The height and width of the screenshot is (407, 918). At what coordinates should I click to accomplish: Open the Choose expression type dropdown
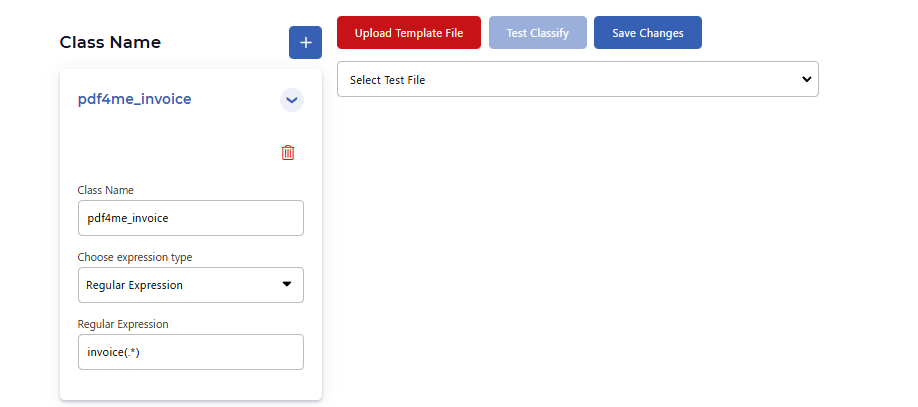click(x=191, y=285)
